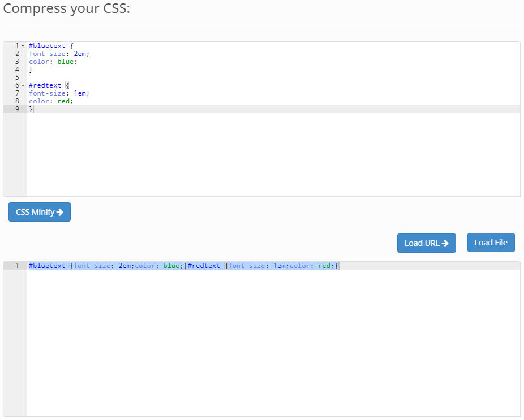The width and height of the screenshot is (524, 420).
Task: Click line number 3 in the input editor
Action: click(17, 62)
